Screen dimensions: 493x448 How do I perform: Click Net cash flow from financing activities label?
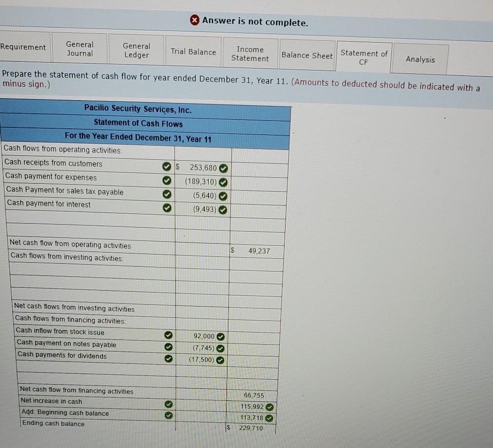(77, 390)
